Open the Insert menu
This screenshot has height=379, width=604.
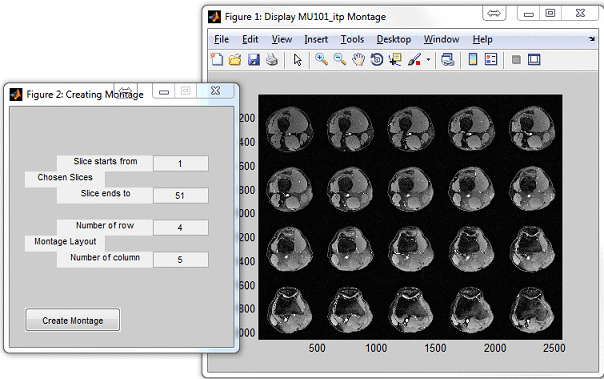tap(316, 39)
